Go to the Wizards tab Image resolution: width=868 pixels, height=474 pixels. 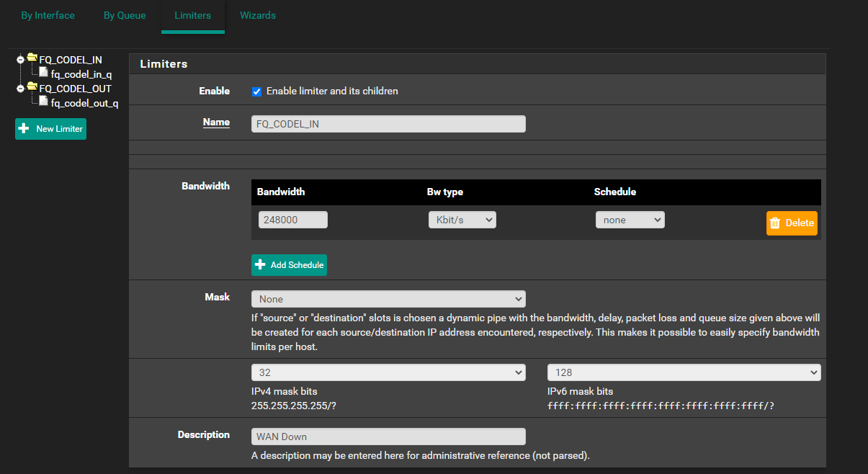point(258,15)
